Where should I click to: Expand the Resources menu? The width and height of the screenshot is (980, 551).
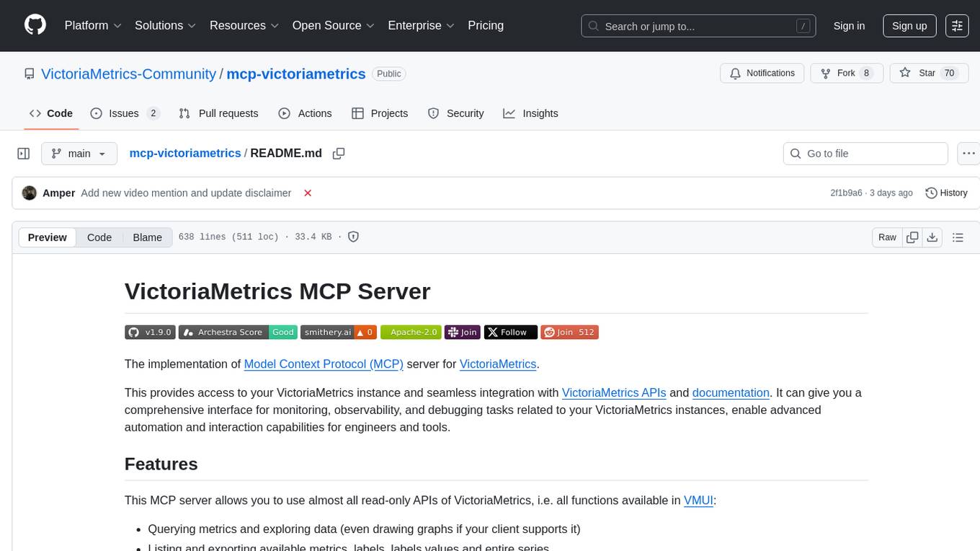click(244, 25)
